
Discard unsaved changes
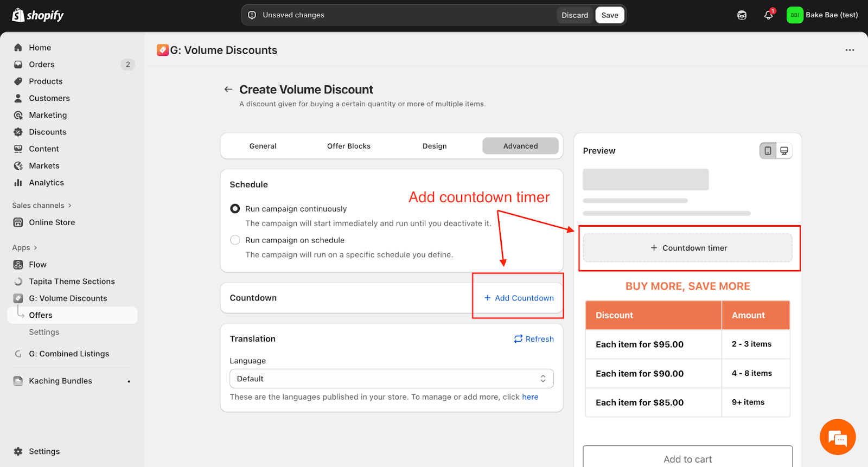pyautogui.click(x=575, y=15)
